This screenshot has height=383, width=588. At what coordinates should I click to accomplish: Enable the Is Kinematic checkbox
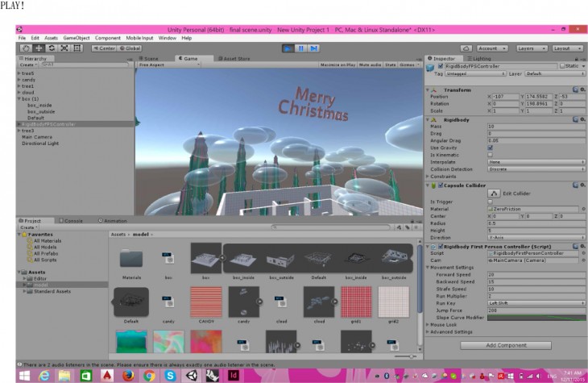pos(491,155)
